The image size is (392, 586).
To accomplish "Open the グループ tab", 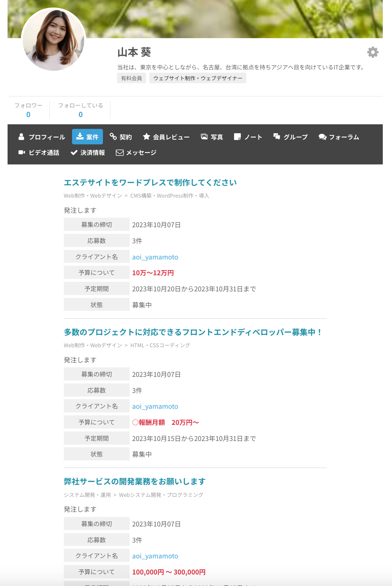I will click(x=290, y=137).
